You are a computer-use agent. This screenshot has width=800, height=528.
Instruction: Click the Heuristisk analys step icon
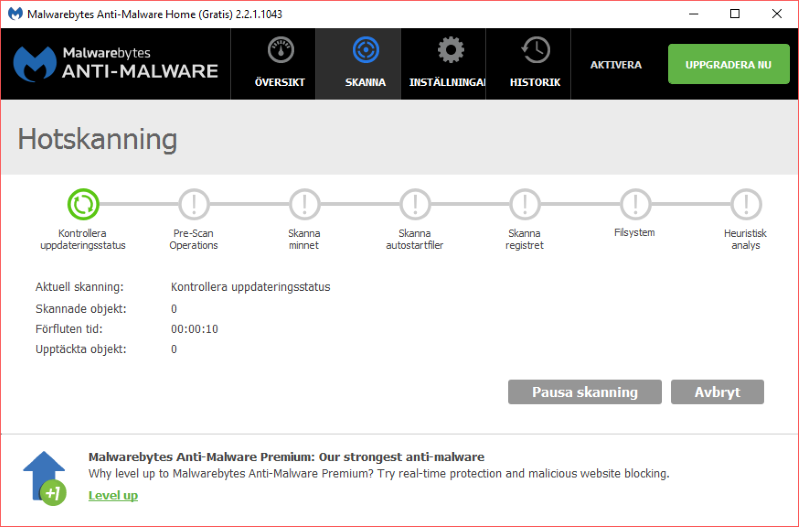[x=746, y=204]
